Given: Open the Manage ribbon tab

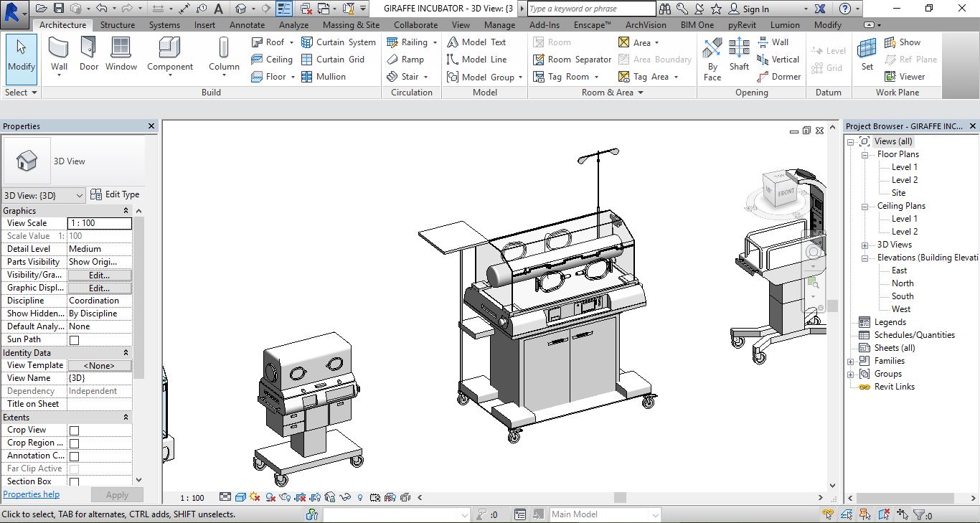Looking at the screenshot, I should click(x=499, y=25).
